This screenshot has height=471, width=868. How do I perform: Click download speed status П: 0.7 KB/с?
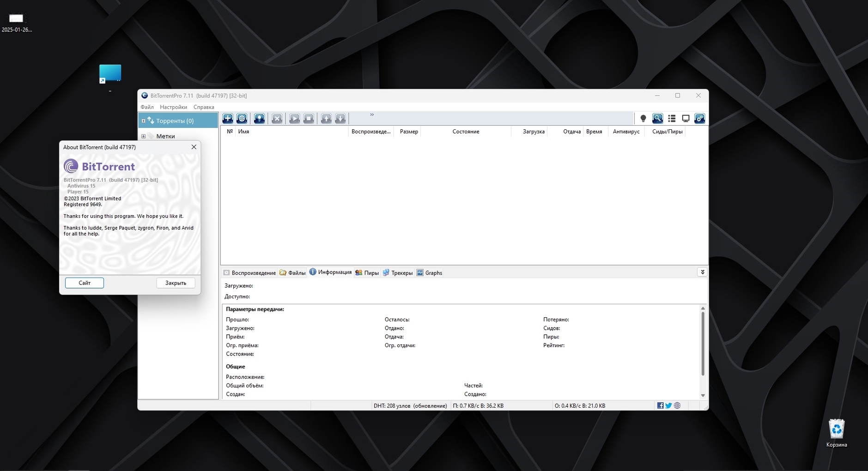click(478, 406)
